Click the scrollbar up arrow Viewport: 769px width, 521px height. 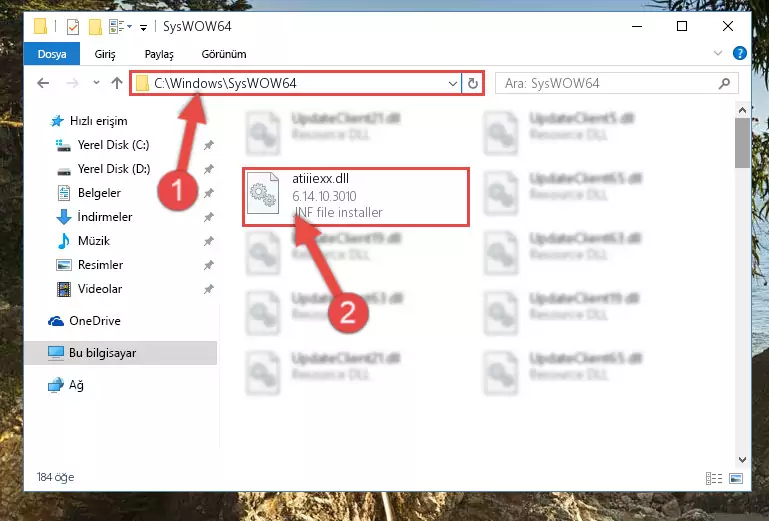[742, 110]
